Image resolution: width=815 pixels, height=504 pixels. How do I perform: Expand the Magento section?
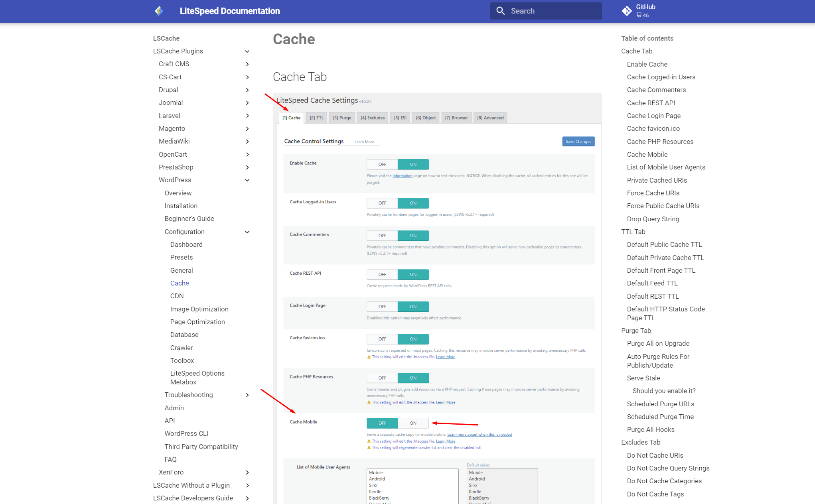click(x=247, y=128)
